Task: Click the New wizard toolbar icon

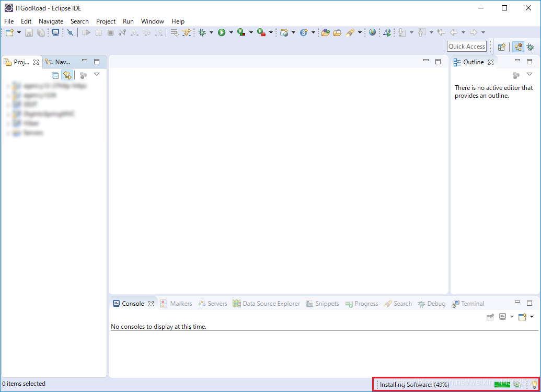Action: point(9,32)
